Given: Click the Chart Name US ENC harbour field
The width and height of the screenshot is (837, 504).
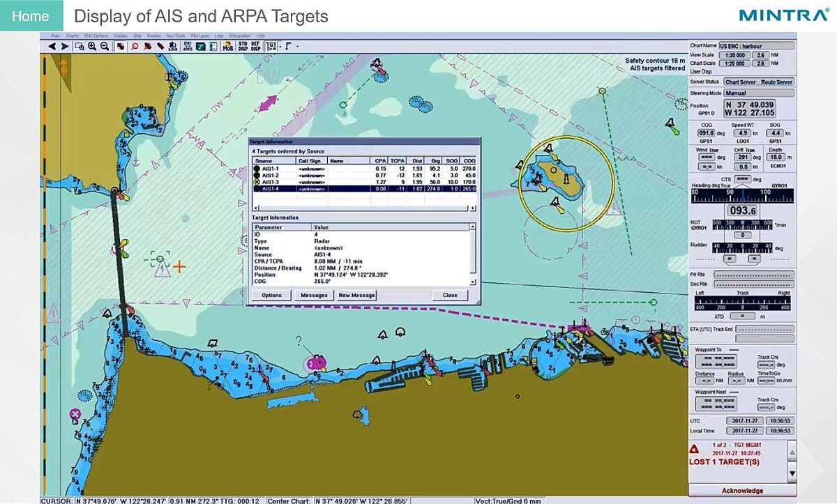Looking at the screenshot, I should tap(756, 46).
